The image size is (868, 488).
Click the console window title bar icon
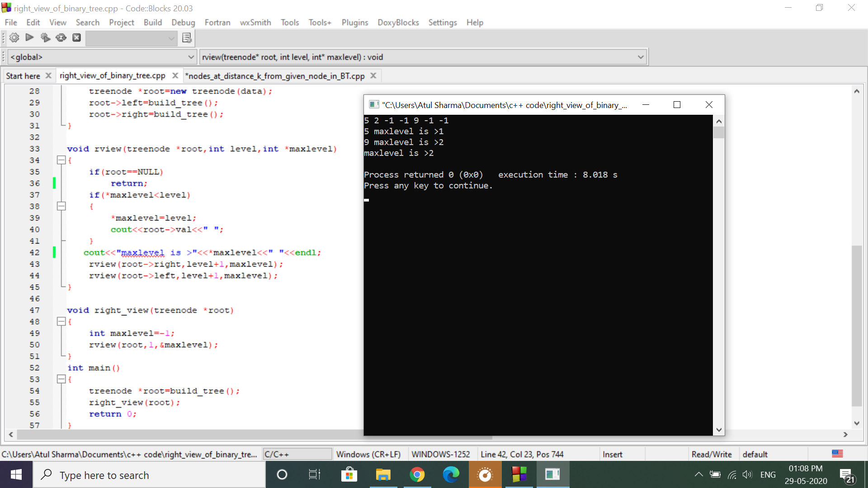[373, 105]
